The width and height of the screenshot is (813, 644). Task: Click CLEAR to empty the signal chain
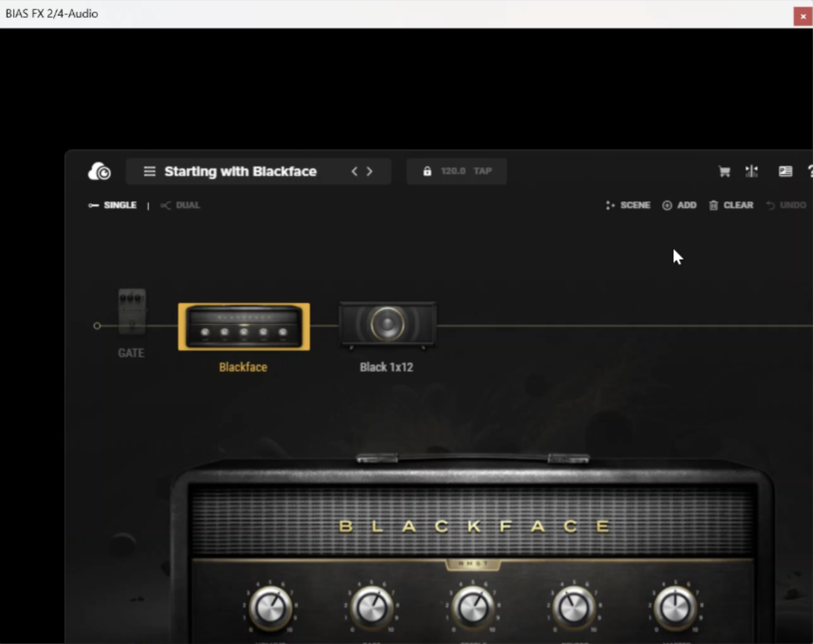[x=731, y=205]
